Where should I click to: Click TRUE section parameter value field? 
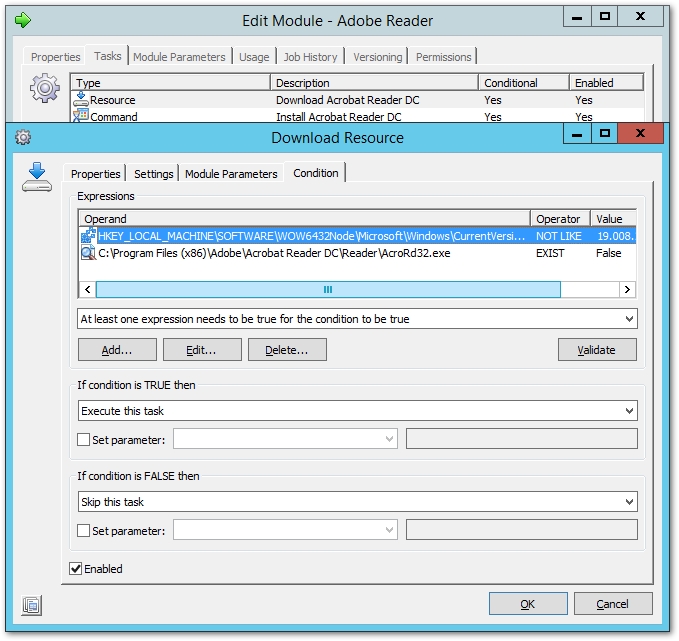521,439
